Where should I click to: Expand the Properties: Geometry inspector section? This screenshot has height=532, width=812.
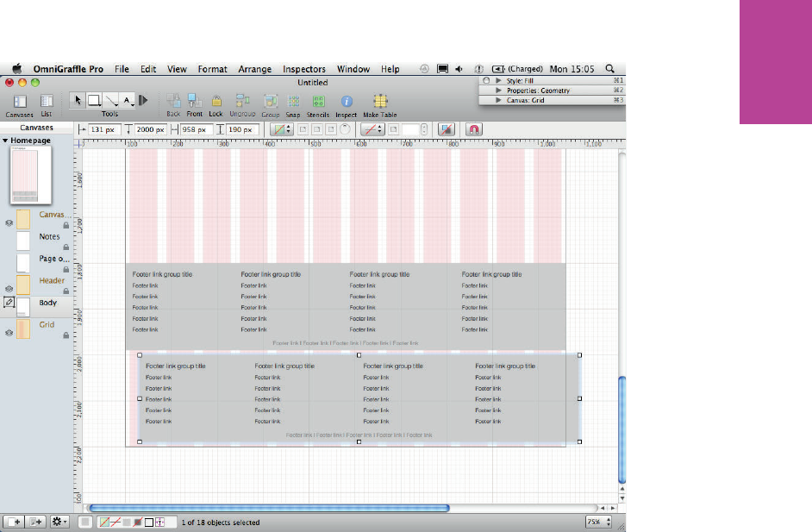[x=498, y=91]
